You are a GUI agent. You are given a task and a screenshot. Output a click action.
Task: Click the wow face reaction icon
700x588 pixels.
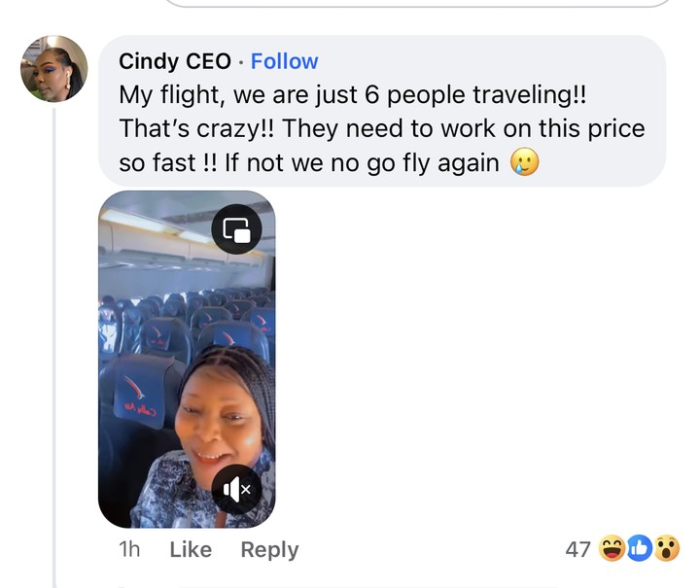pyautogui.click(x=665, y=549)
